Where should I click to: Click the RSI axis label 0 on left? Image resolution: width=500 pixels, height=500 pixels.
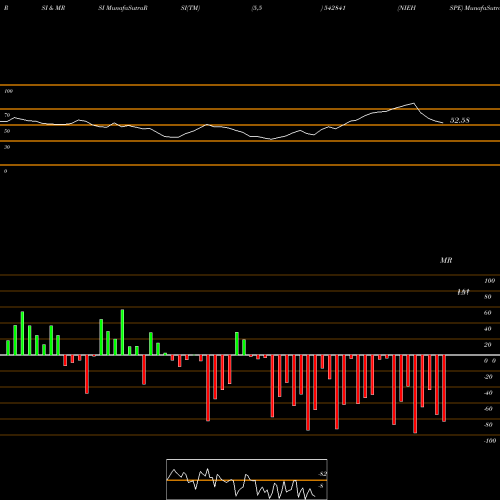[5, 171]
